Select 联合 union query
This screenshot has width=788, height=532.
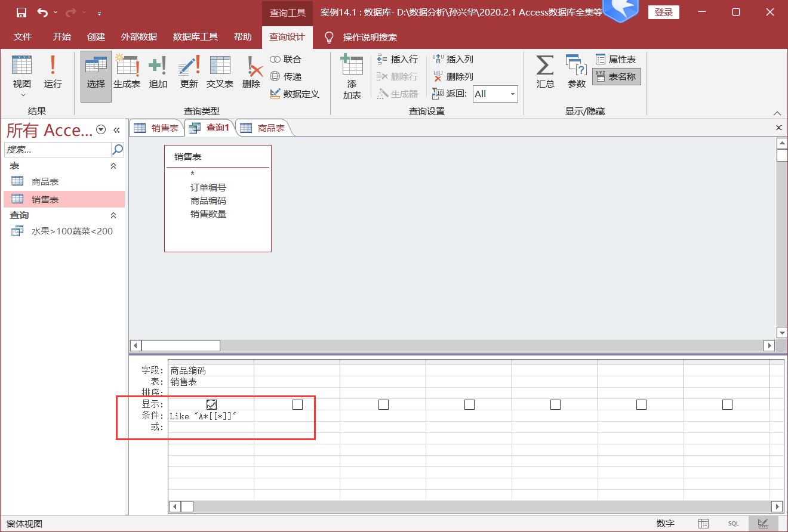click(x=286, y=60)
